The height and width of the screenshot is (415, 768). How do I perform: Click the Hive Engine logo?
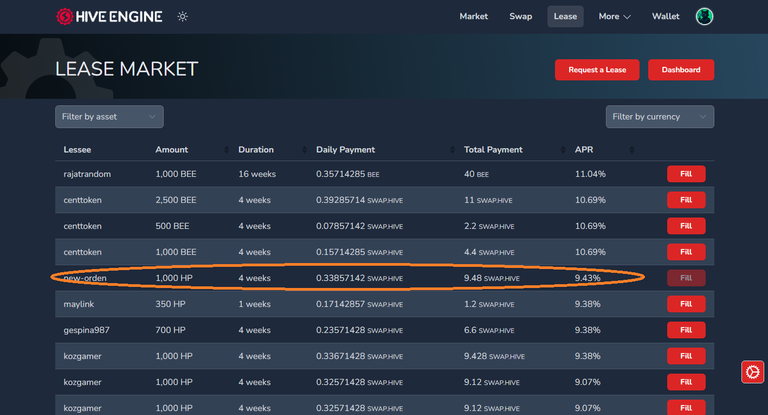tap(109, 17)
